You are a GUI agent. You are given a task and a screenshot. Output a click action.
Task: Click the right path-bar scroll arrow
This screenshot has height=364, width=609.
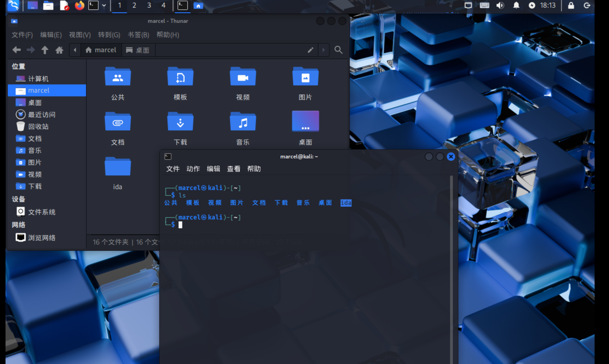click(324, 50)
